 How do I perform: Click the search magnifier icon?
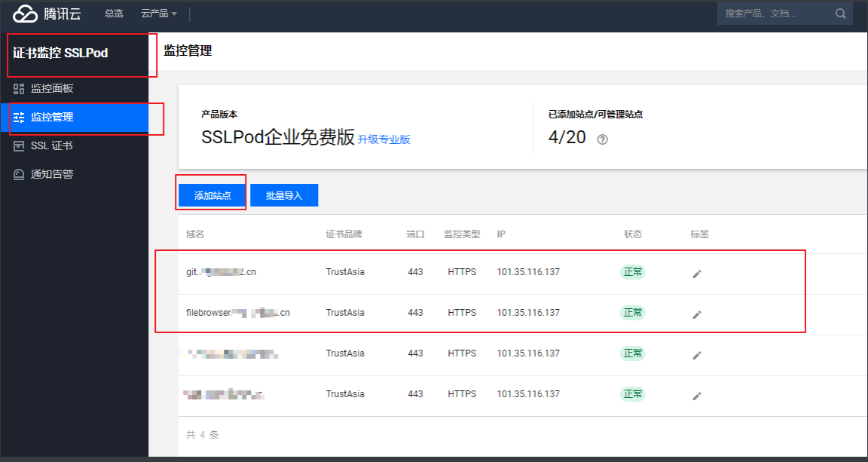[840, 13]
